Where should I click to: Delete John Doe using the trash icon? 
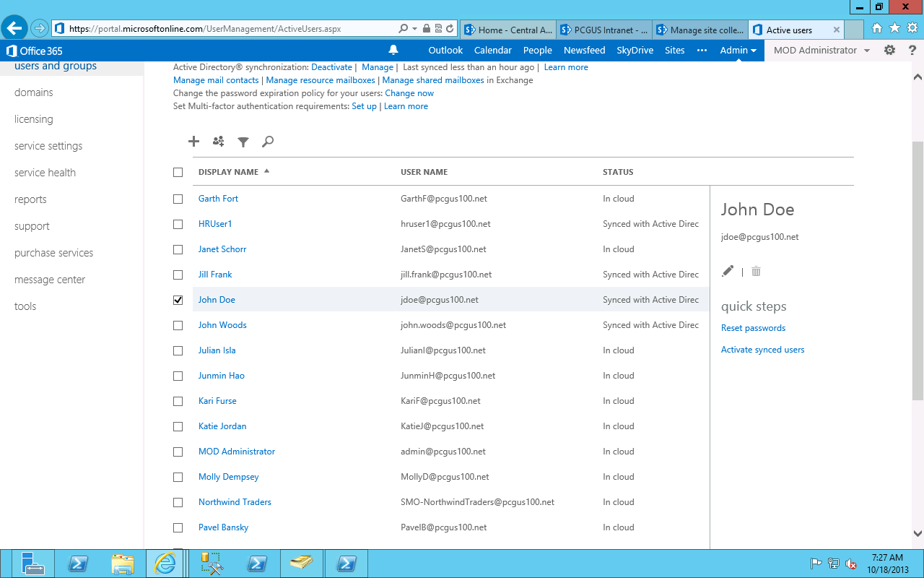(755, 271)
